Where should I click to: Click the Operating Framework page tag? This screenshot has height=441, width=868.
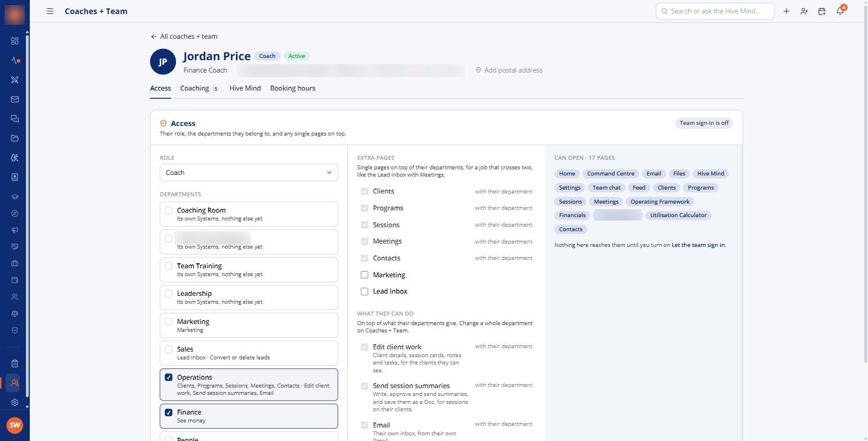(x=660, y=201)
